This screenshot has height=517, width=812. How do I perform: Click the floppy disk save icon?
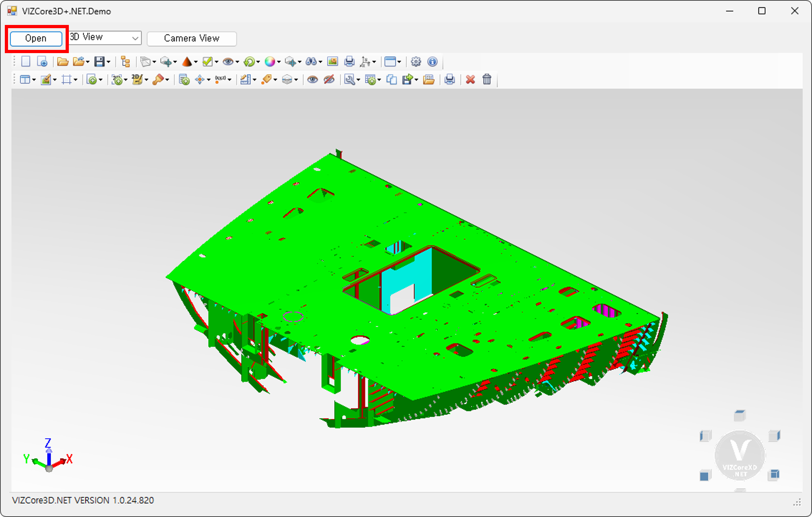[99, 62]
